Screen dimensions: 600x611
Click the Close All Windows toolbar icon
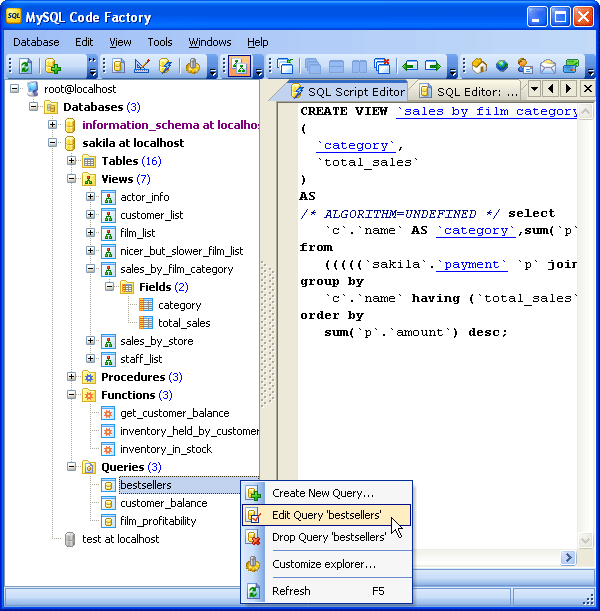(382, 66)
